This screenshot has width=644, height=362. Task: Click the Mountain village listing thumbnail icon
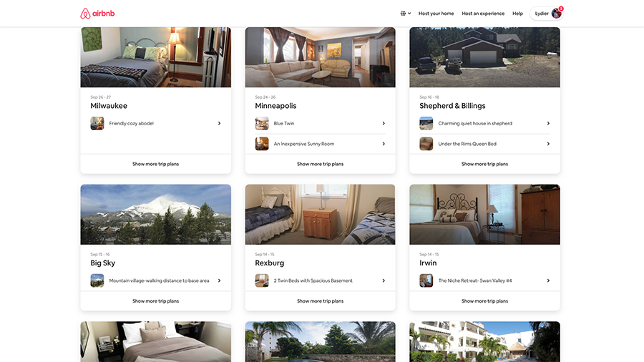pyautogui.click(x=97, y=280)
